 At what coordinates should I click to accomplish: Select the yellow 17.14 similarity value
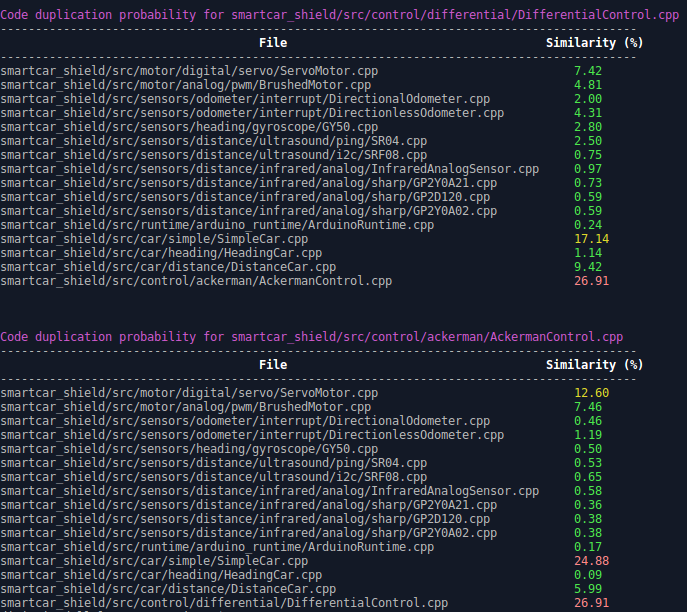[591, 239]
